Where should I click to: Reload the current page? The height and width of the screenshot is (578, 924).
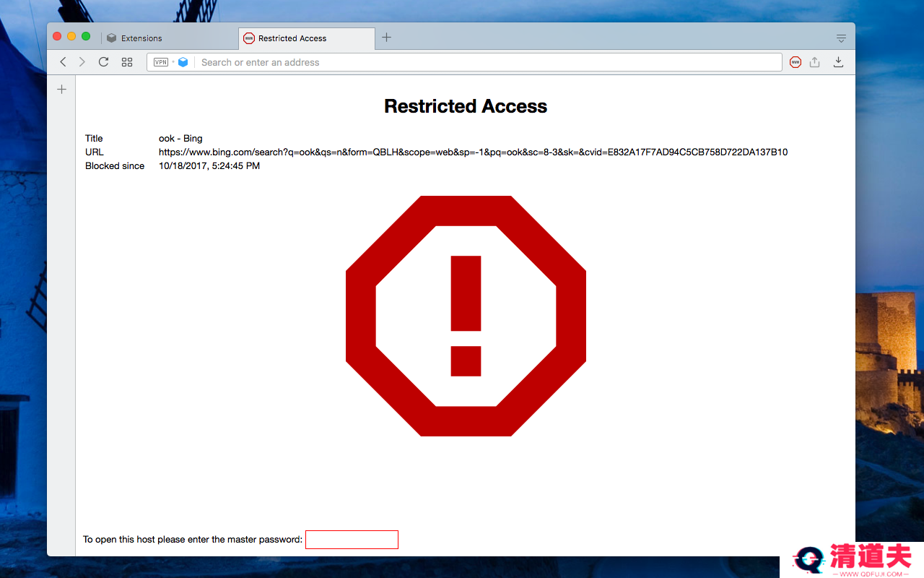tap(103, 62)
